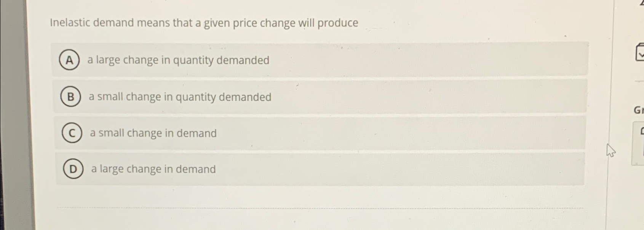Click the question text at the top
Image resolution: width=644 pixels, height=230 pixels.
click(x=204, y=23)
